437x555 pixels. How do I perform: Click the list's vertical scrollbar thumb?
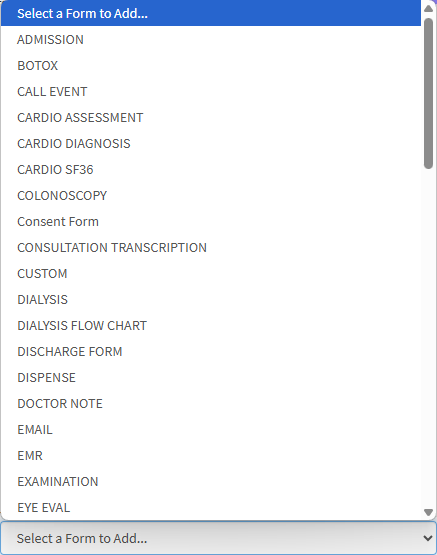(x=429, y=93)
